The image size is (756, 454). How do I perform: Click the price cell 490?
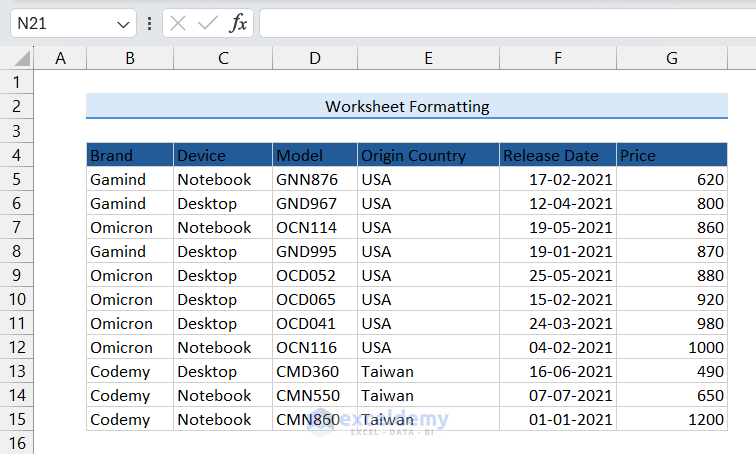tap(672, 371)
